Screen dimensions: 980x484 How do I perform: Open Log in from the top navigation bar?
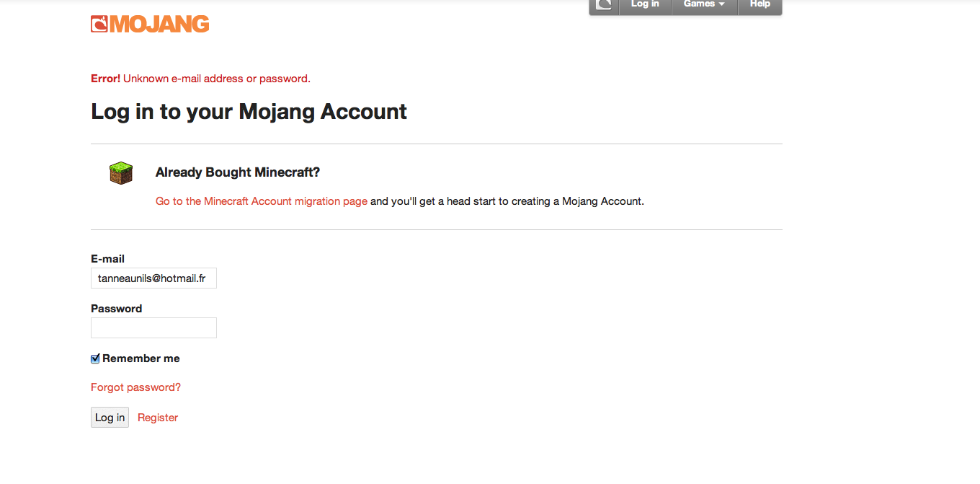[645, 5]
